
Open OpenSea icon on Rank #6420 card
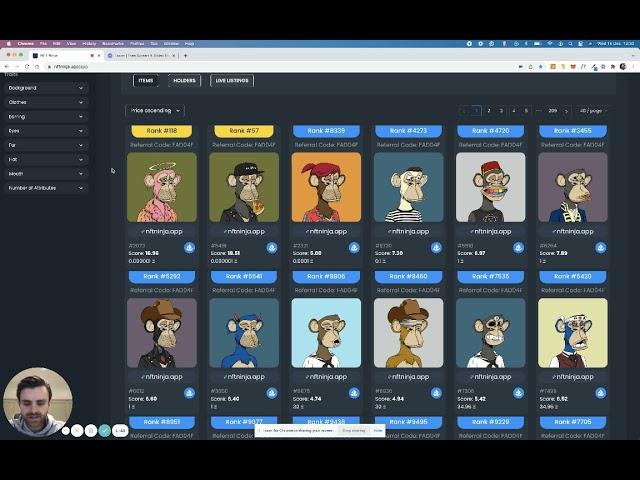(600, 393)
